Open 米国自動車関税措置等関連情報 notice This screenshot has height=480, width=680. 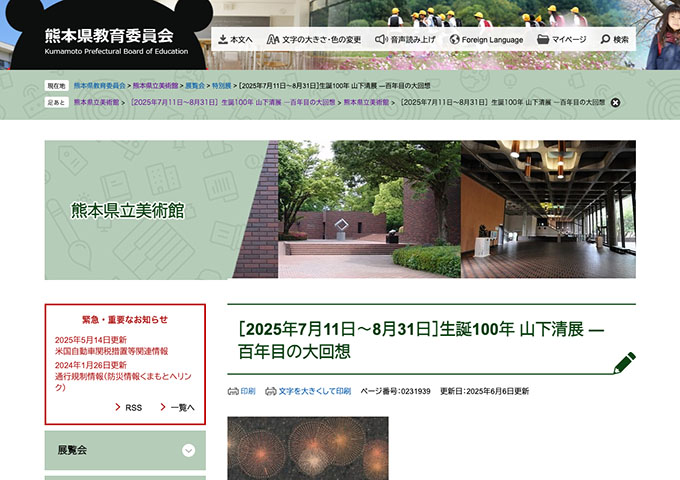(x=111, y=351)
